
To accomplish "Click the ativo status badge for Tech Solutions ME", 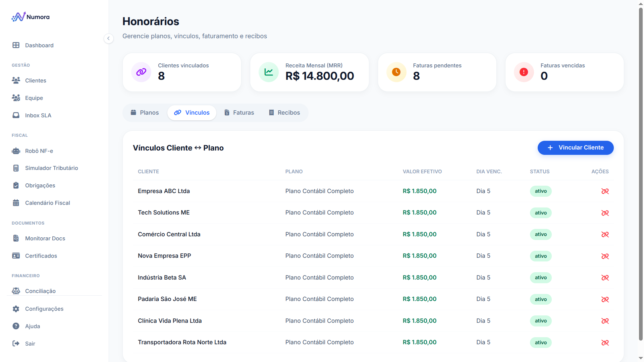I will tap(541, 213).
